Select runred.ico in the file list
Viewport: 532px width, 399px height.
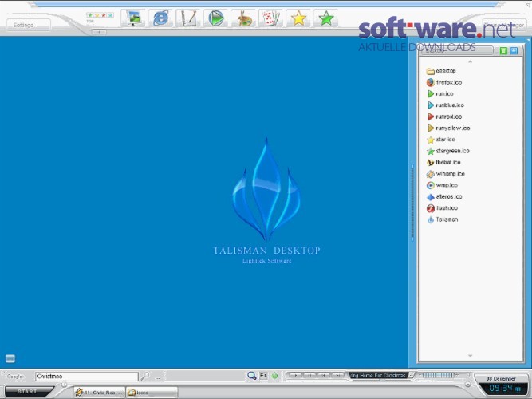pyautogui.click(x=444, y=117)
